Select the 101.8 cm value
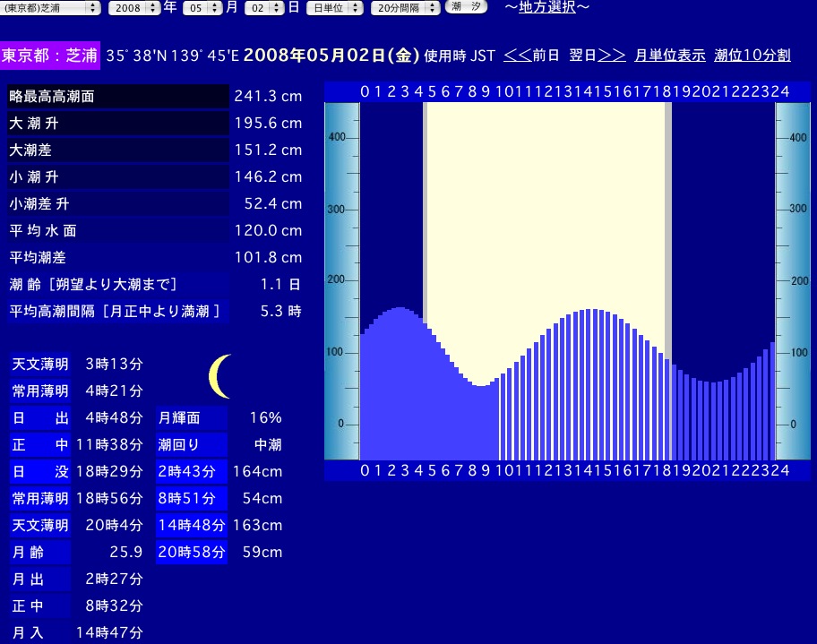817x644 pixels. click(x=268, y=257)
